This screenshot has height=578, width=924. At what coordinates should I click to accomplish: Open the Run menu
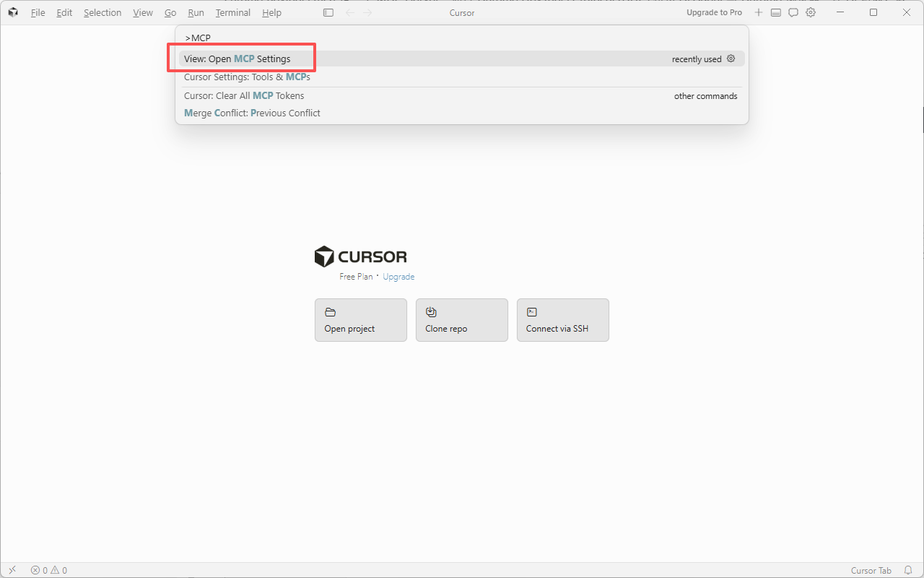click(x=196, y=12)
